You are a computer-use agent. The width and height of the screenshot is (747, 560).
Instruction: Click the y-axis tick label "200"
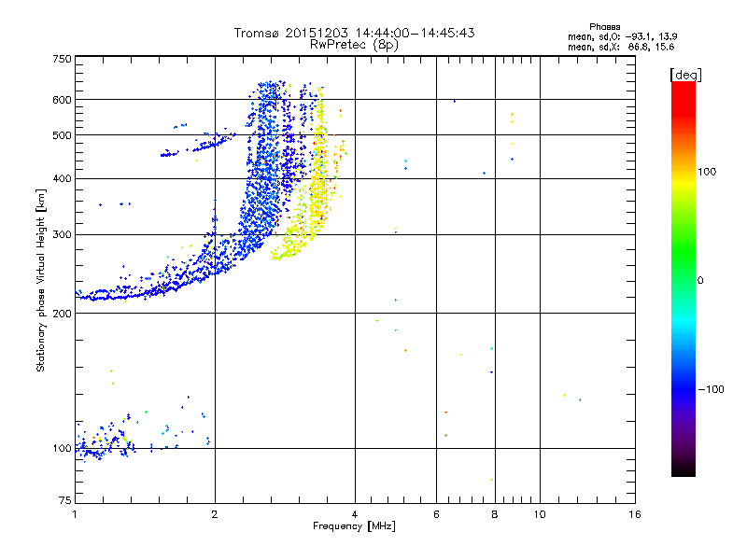62,314
